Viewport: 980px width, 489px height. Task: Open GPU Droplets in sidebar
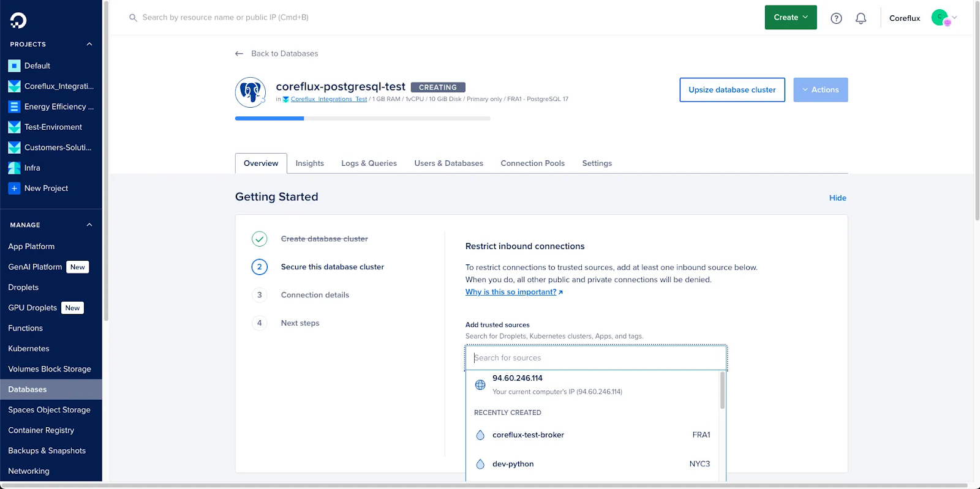pos(32,308)
